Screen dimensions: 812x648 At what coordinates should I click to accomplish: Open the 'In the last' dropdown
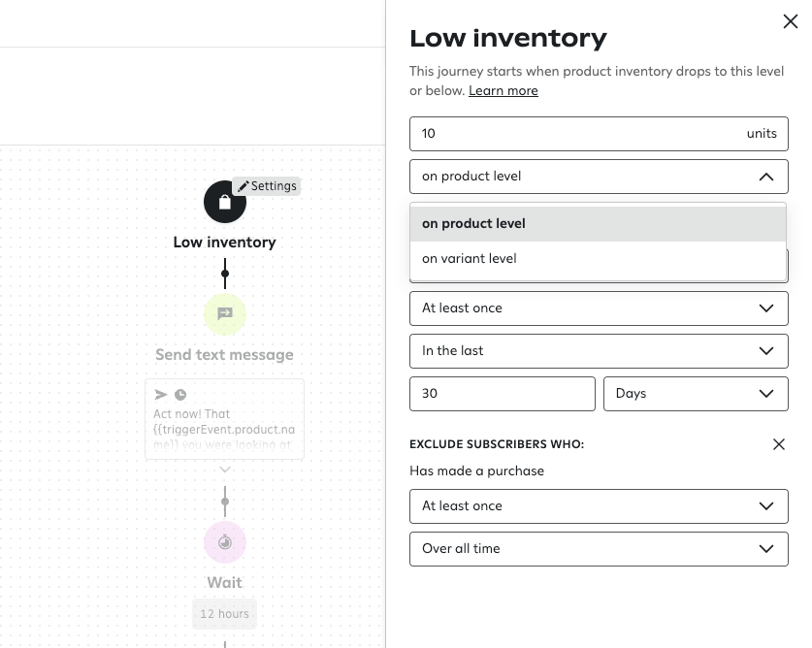pos(598,351)
